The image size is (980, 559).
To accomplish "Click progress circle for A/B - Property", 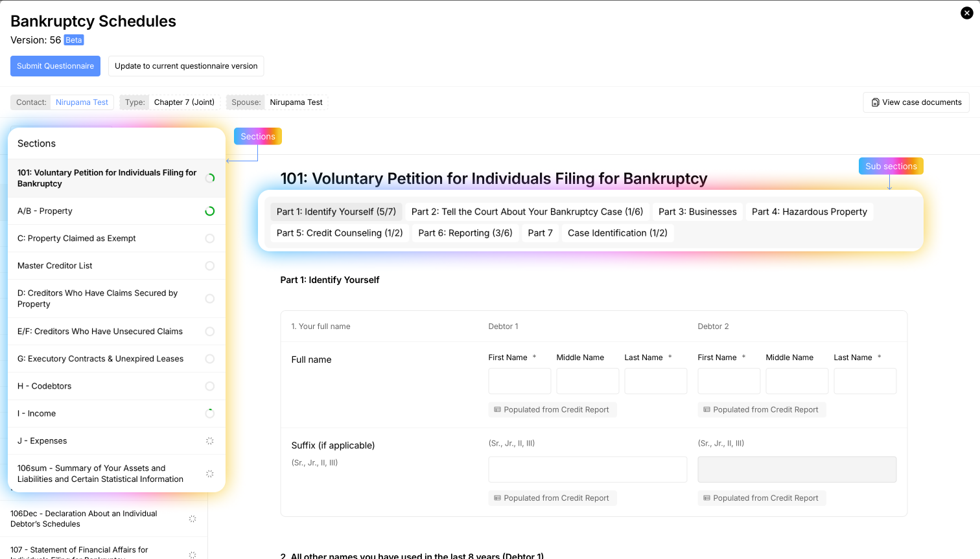I will (x=209, y=211).
